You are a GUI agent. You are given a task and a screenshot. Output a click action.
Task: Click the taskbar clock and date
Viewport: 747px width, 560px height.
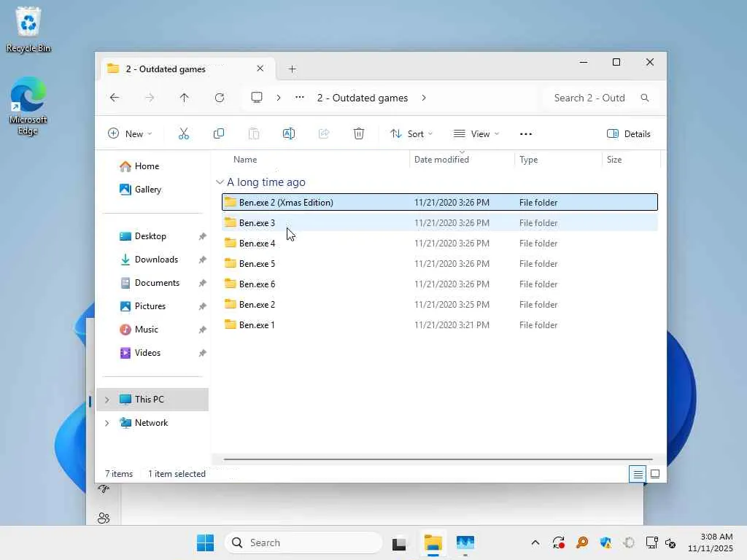pyautogui.click(x=711, y=542)
